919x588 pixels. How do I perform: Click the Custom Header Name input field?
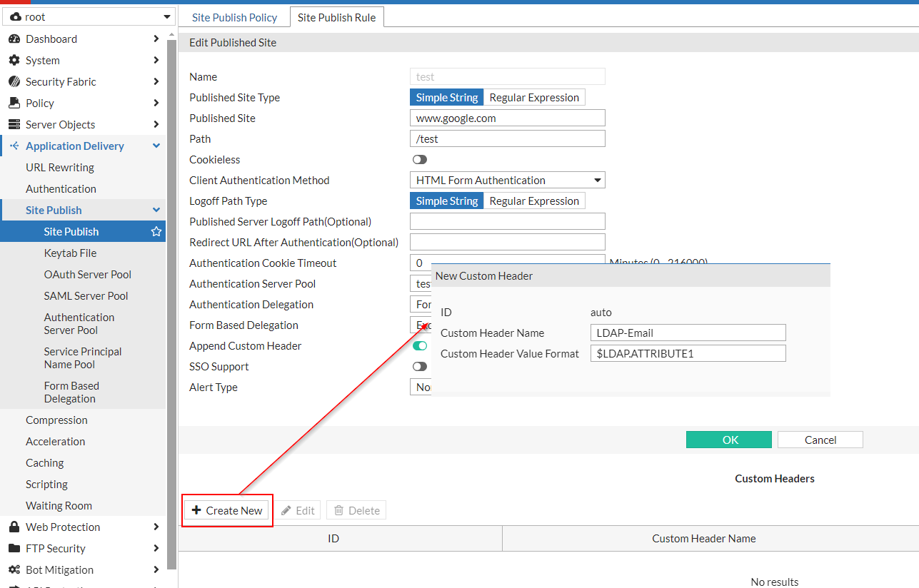(688, 333)
